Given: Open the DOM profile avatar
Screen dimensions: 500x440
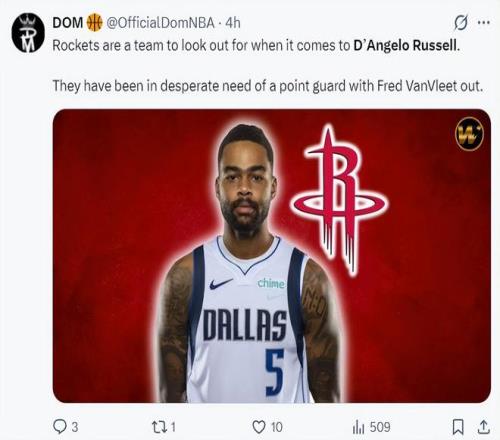Looking at the screenshot, I should [28, 33].
